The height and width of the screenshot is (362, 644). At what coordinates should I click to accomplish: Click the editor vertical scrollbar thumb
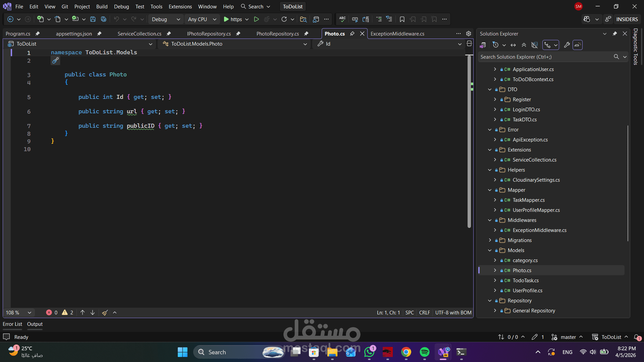coord(469,141)
